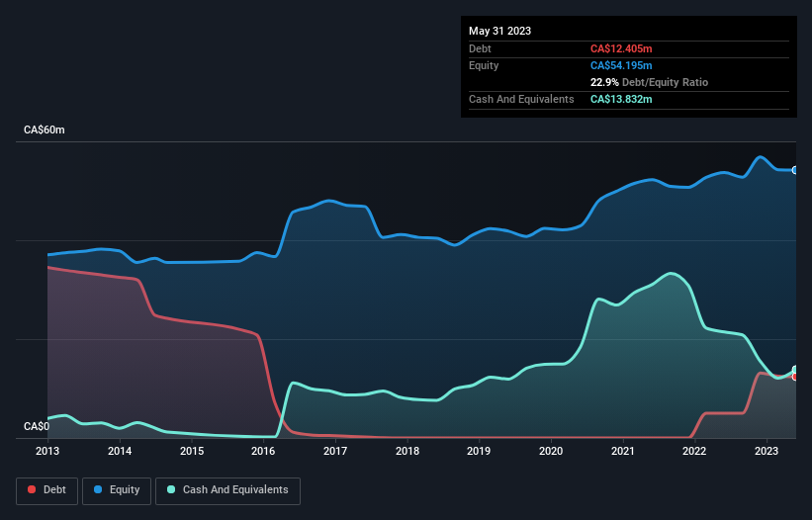Click the tooltip Cash And Equivalents label
The width and height of the screenshot is (812, 520).
(521, 99)
